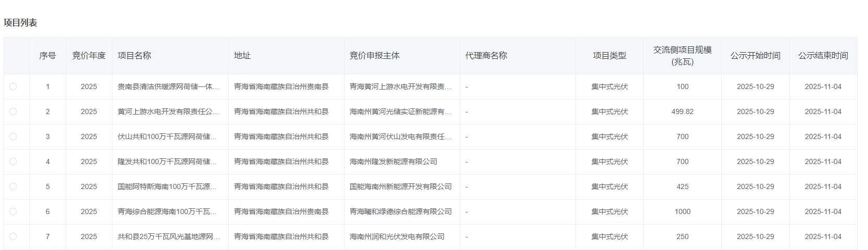Click the 项目名称 column header
This screenshot has width=868, height=250.
pyautogui.click(x=134, y=56)
